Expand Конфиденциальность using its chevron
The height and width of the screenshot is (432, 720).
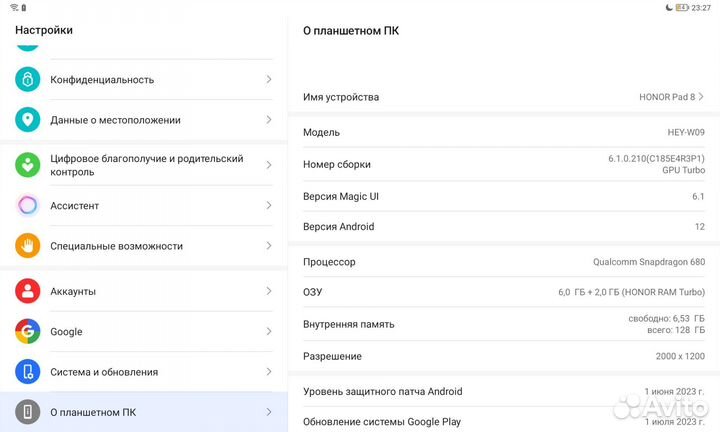(269, 79)
